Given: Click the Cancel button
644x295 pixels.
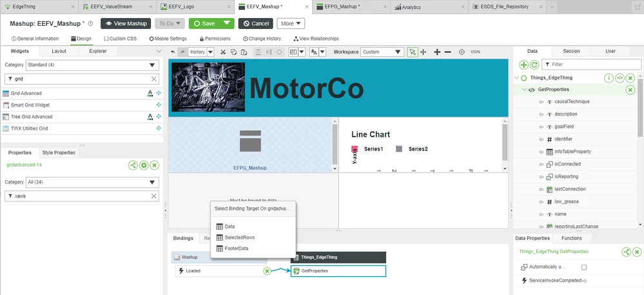Looking at the screenshot, I should coord(255,23).
